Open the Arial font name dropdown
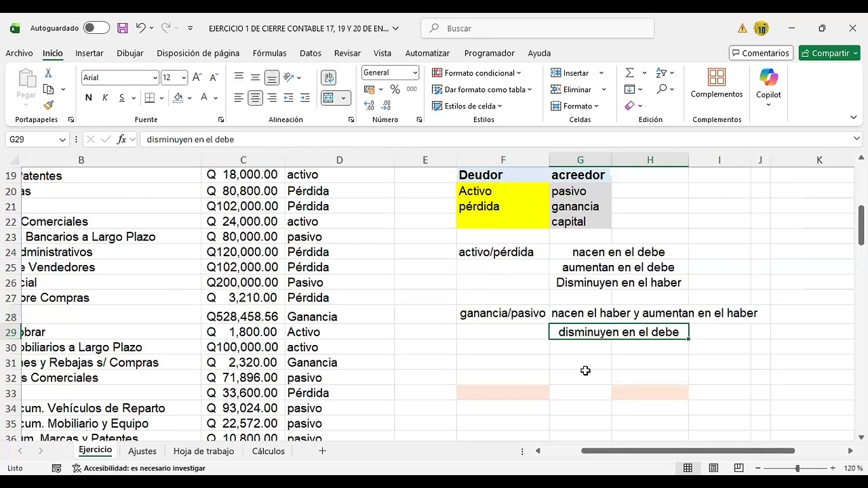The height and width of the screenshot is (488, 868). tap(155, 78)
